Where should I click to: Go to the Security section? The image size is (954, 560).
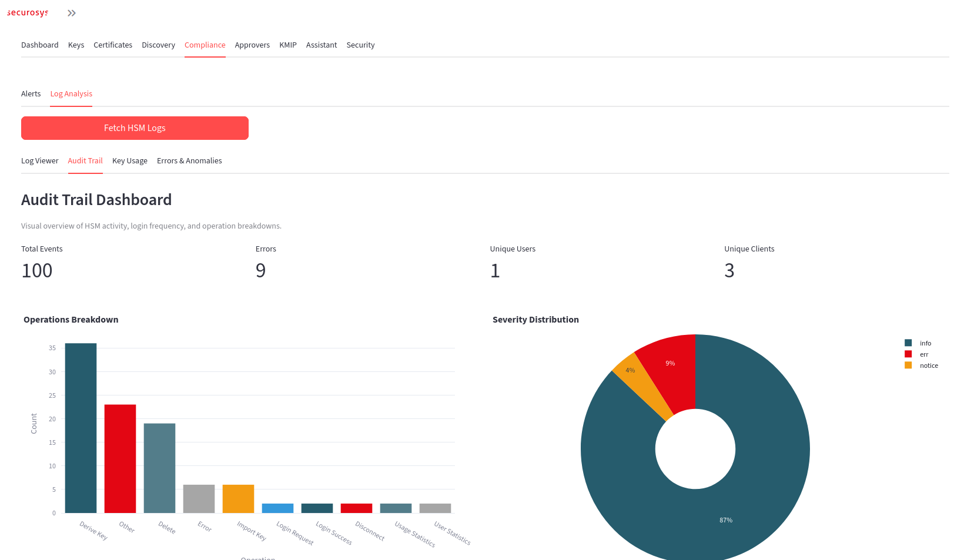click(x=360, y=45)
